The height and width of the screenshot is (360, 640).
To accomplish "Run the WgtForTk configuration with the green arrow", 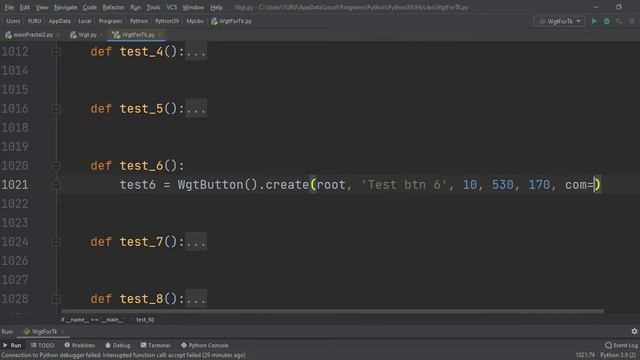I will pyautogui.click(x=594, y=21).
